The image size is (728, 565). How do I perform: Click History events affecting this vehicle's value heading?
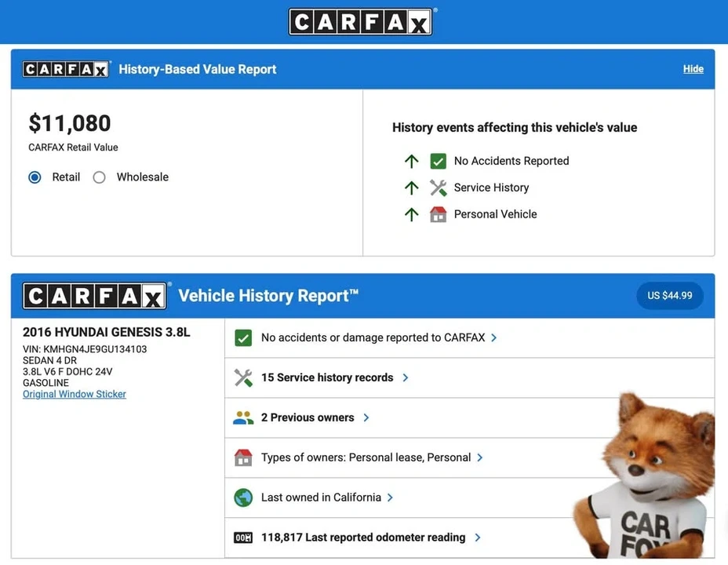coord(515,128)
